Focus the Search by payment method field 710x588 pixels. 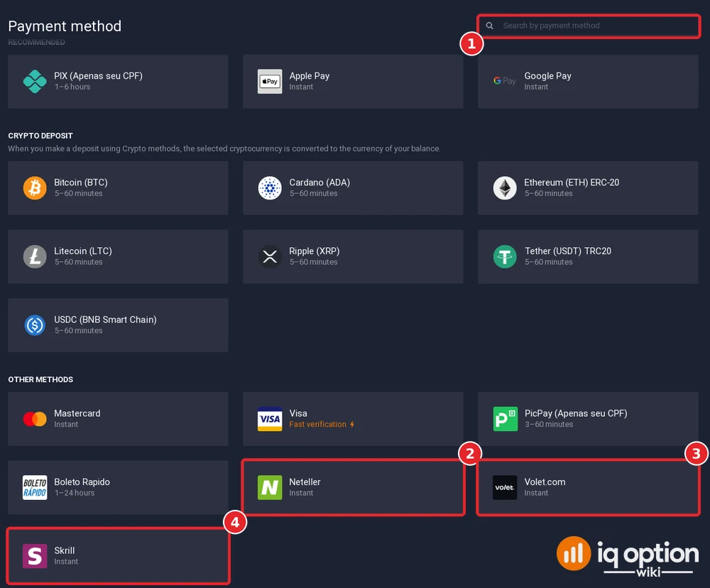588,26
